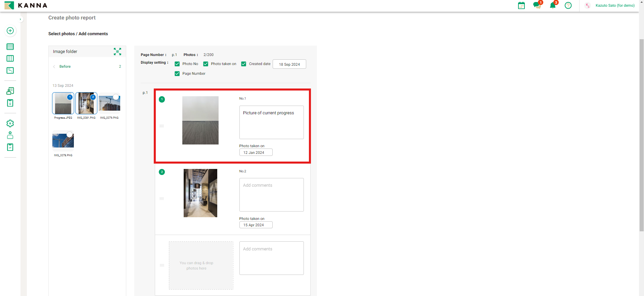The height and width of the screenshot is (296, 644).
Task: Uncheck the Photo No checkbox
Action: click(177, 64)
